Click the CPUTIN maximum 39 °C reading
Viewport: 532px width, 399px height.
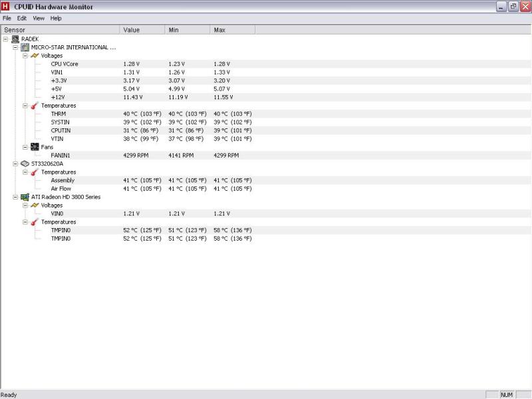[233, 130]
